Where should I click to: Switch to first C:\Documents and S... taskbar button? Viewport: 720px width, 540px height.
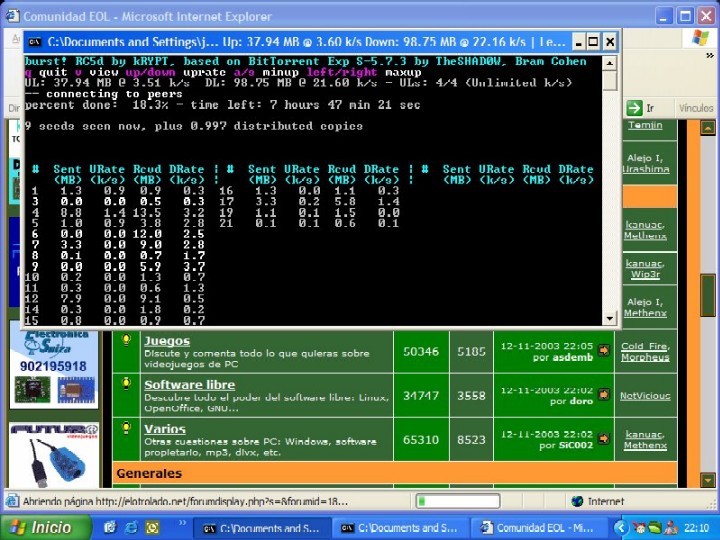click(x=262, y=529)
